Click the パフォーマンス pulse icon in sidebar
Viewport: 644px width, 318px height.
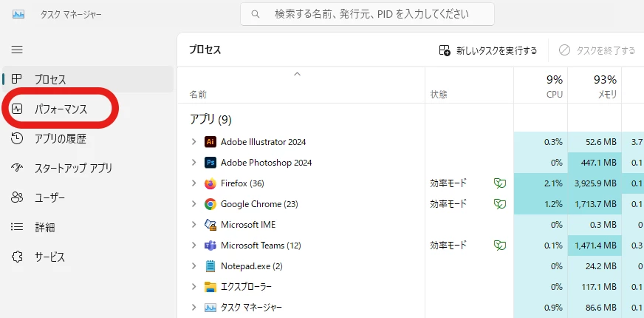tap(17, 109)
